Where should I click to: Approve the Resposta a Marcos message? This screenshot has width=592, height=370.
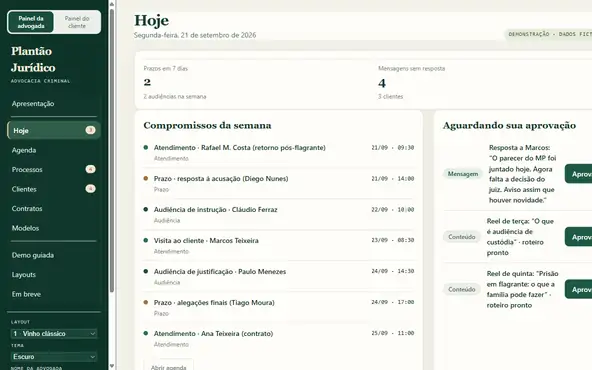coord(578,174)
